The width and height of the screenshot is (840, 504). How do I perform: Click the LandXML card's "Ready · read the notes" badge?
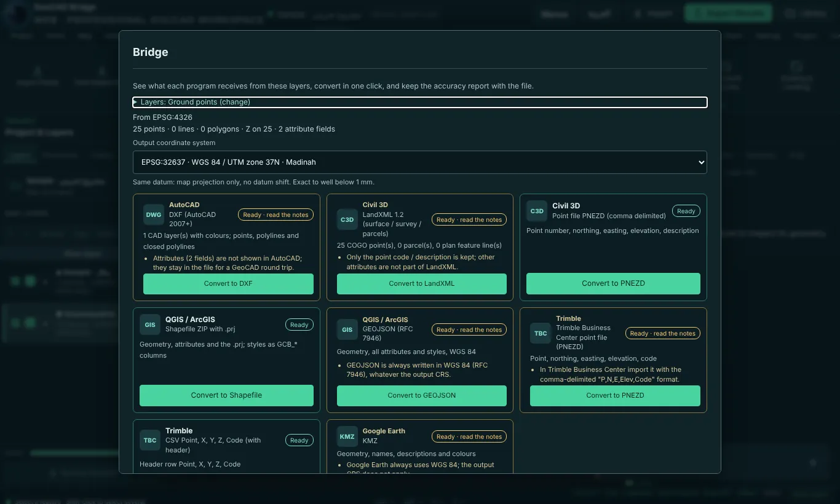(x=469, y=219)
